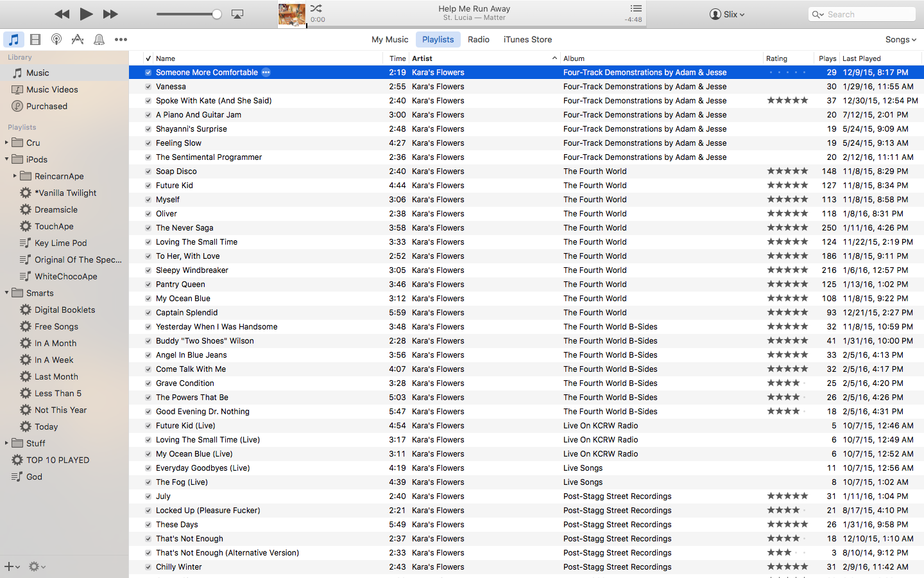
Task: Select the Not This Year playlist
Action: (60, 410)
